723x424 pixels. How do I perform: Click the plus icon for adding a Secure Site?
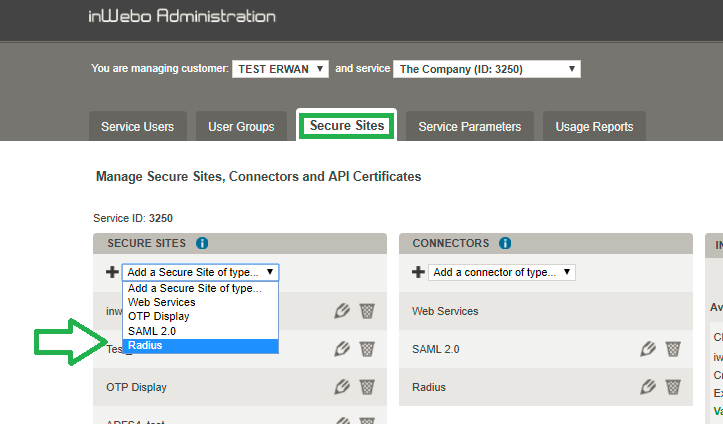tap(111, 272)
